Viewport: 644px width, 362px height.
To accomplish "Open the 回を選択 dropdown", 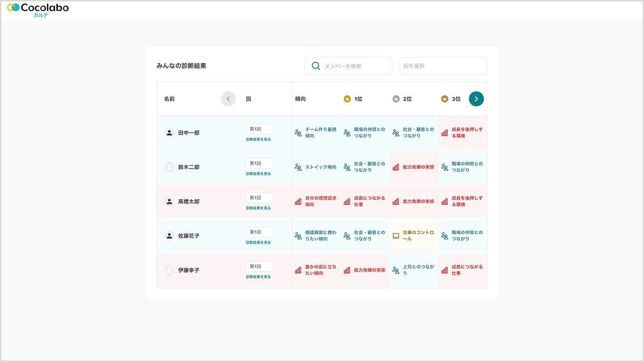I will point(443,65).
